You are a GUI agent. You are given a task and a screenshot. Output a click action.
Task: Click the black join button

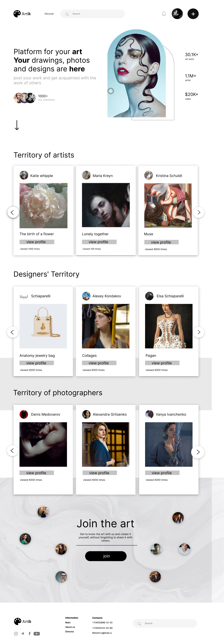coord(106,556)
